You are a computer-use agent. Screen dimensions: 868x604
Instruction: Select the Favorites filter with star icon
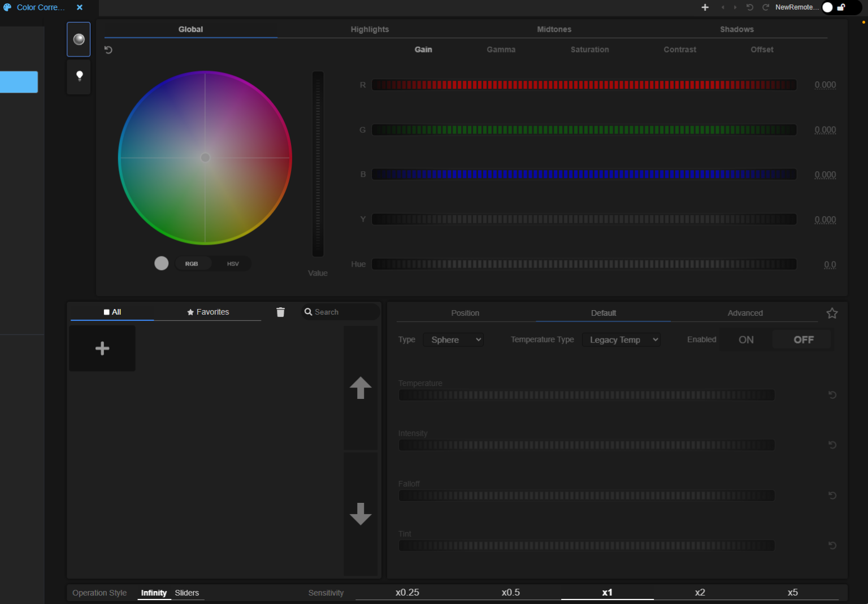click(207, 311)
